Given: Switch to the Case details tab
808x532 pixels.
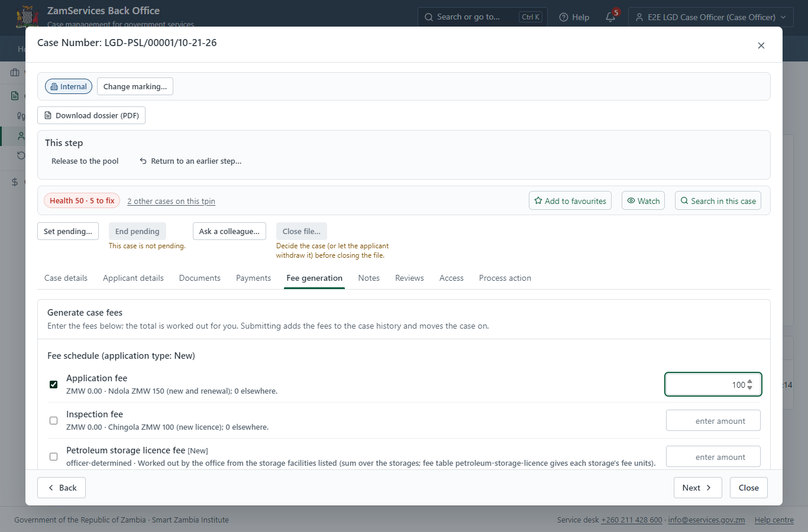Looking at the screenshot, I should [x=66, y=278].
